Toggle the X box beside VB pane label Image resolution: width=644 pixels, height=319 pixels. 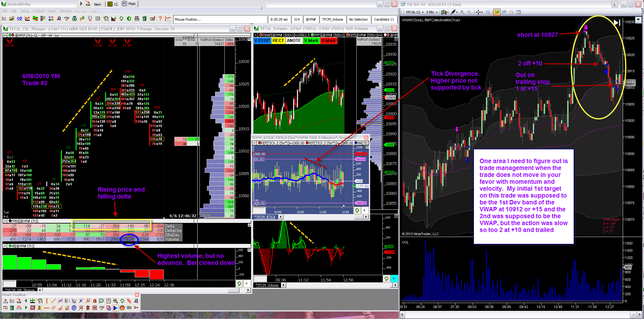(5, 246)
